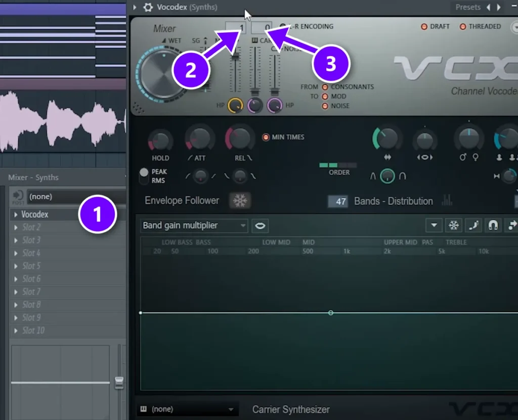
Task: Click the Bands Distribution bars icon
Action: pos(447,200)
